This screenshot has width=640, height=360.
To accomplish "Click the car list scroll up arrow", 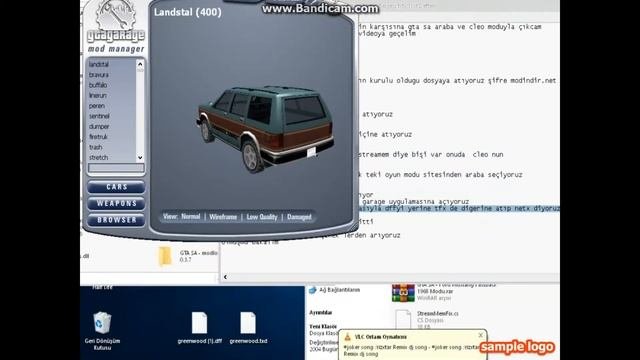I will 140,64.
